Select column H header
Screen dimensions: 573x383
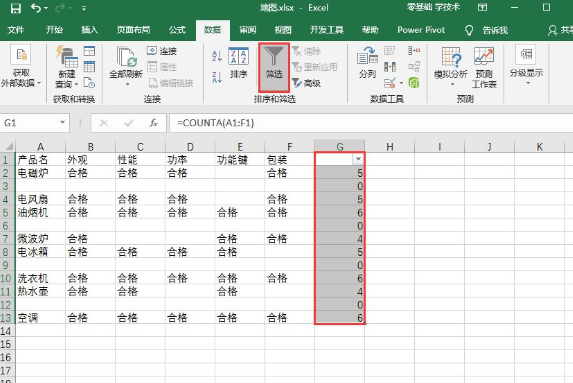click(390, 147)
